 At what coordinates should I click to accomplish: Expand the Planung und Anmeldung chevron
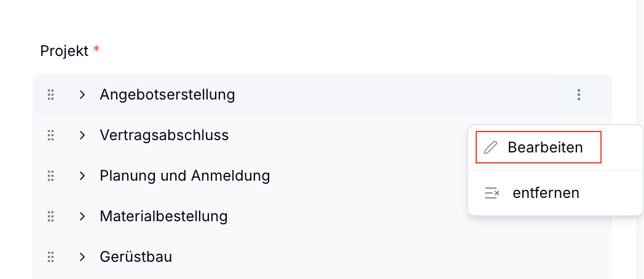tap(82, 176)
